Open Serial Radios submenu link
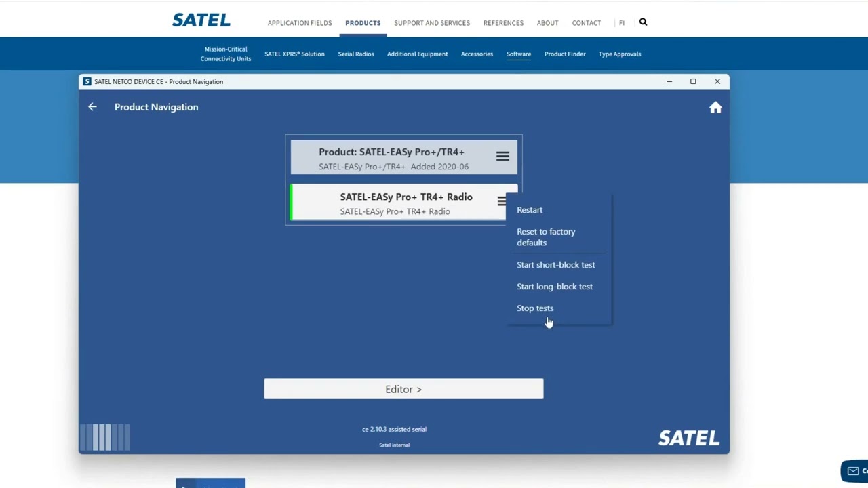 pos(356,54)
